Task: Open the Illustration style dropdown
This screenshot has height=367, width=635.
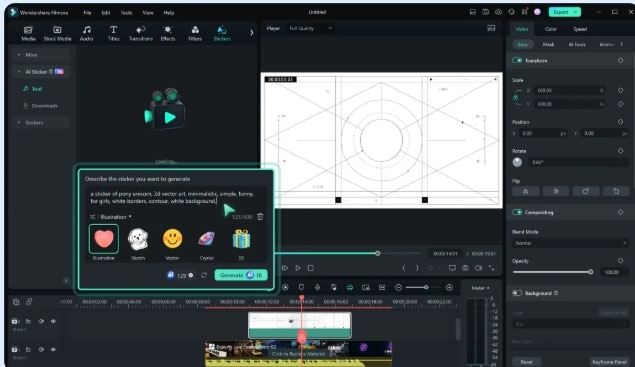Action: coord(116,217)
